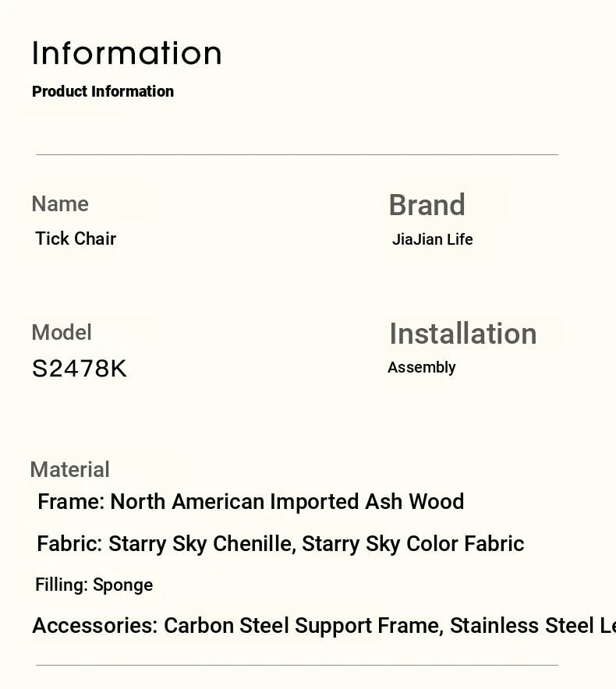Click the Fabric Starry Sky Chenille line
The width and height of the screenshot is (616, 689).
(281, 544)
